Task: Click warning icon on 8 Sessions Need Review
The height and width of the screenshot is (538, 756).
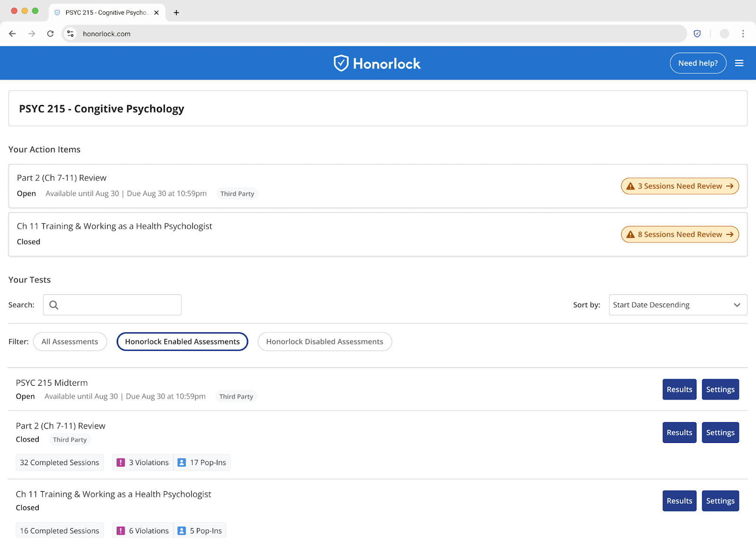Action: (x=630, y=234)
